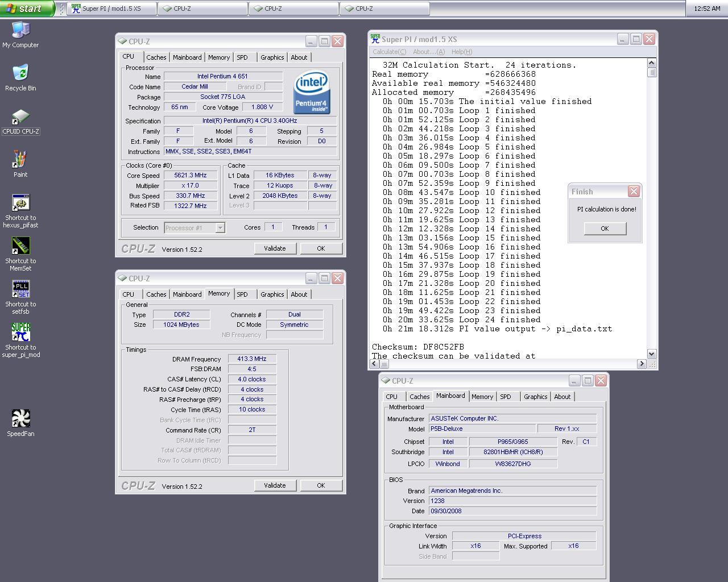Open Help menu in Super PI
Screen dimensions: 728x582
pos(461,52)
